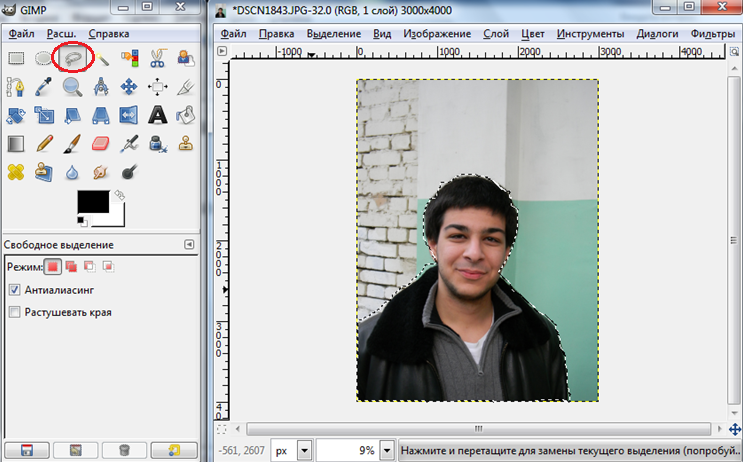This screenshot has height=462, width=743.
Task: Select the Color Picker eyedropper tool
Action: 44,87
